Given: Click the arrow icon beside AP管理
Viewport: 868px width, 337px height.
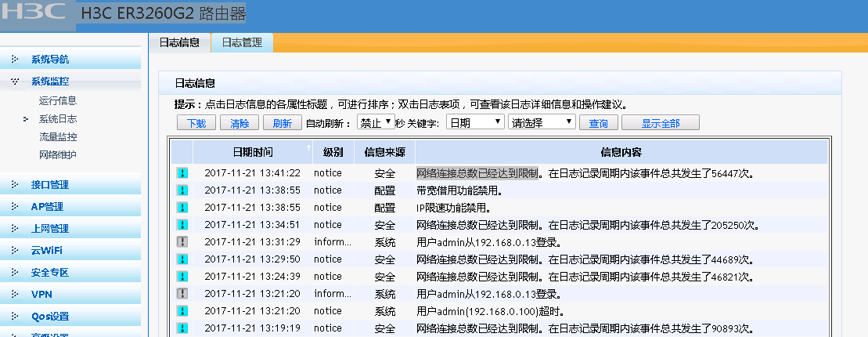Looking at the screenshot, I should [x=15, y=206].
